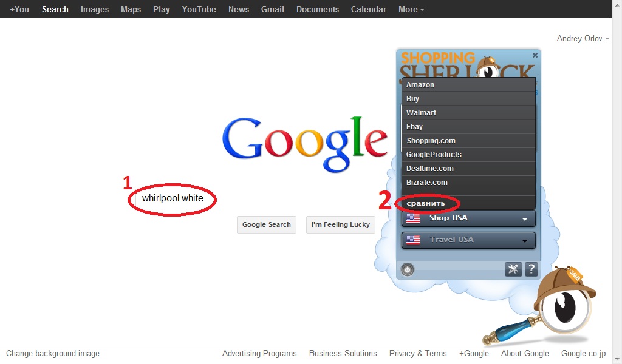Open News in the top bar
Image resolution: width=622 pixels, height=364 pixels.
click(x=238, y=9)
